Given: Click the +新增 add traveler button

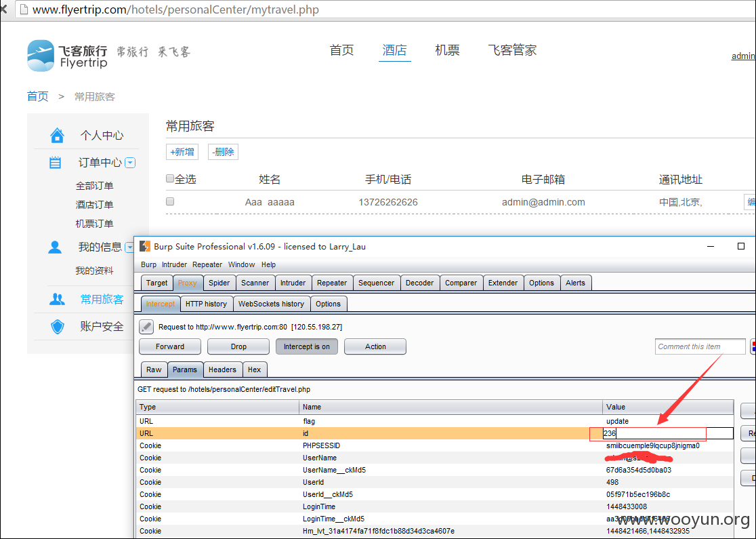Looking at the screenshot, I should [x=182, y=151].
